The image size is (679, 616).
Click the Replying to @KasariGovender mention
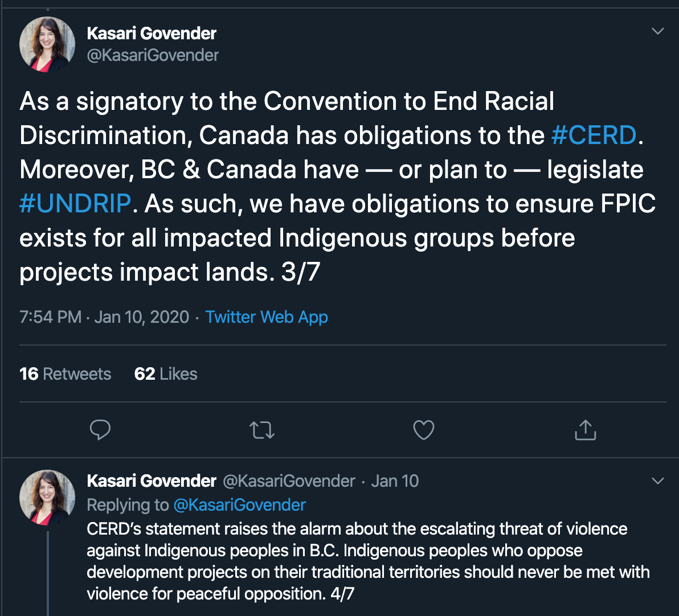pos(239,505)
